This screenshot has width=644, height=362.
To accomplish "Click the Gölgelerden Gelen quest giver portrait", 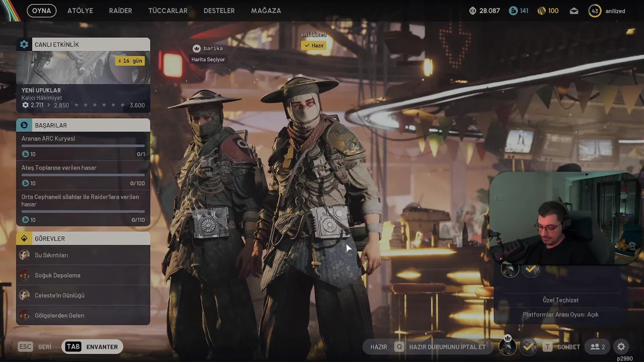I will click(x=24, y=315).
